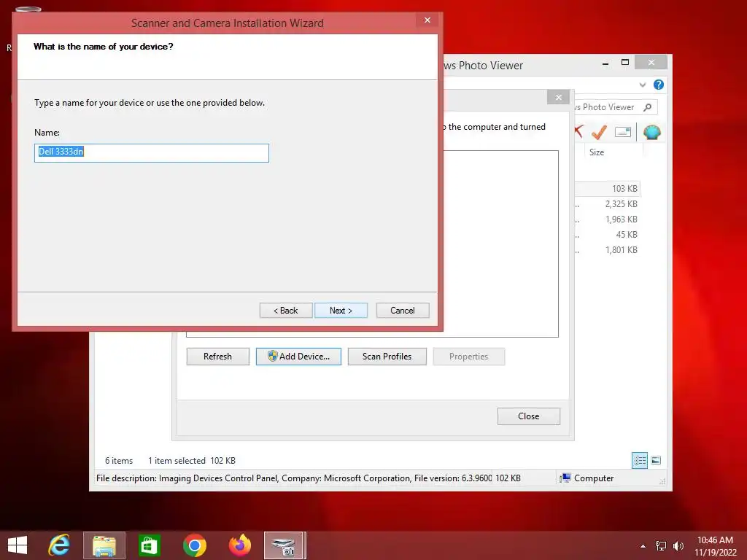
Task: Click the red X delete toolbar icon
Action: pyautogui.click(x=578, y=131)
